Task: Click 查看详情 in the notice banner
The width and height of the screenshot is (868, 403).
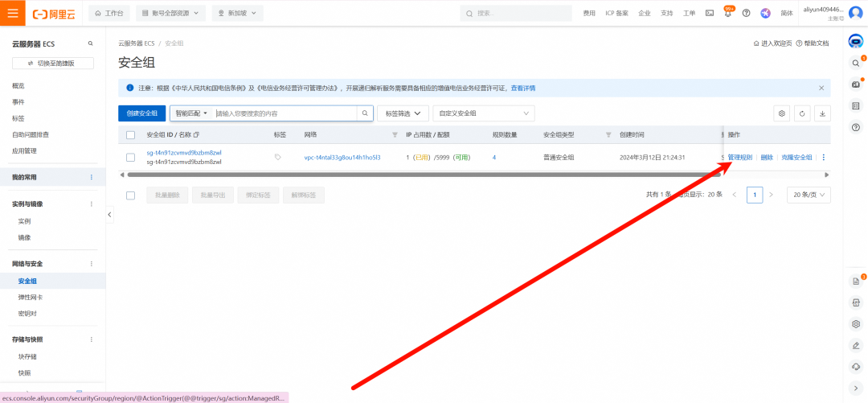Action: point(523,88)
